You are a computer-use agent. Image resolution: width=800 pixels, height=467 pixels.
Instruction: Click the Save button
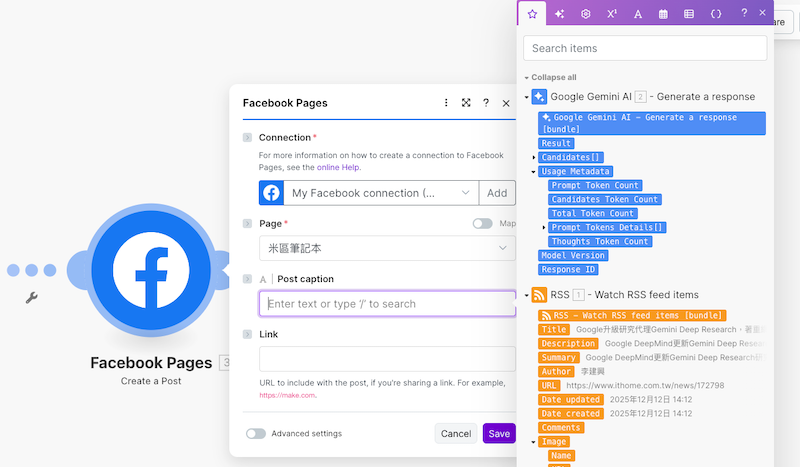(499, 434)
